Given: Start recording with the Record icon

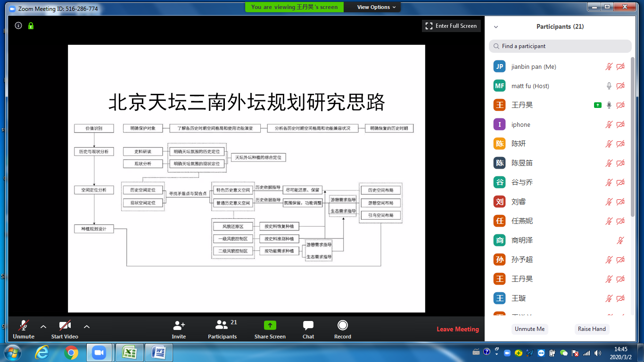Looking at the screenshot, I should pos(343,325).
